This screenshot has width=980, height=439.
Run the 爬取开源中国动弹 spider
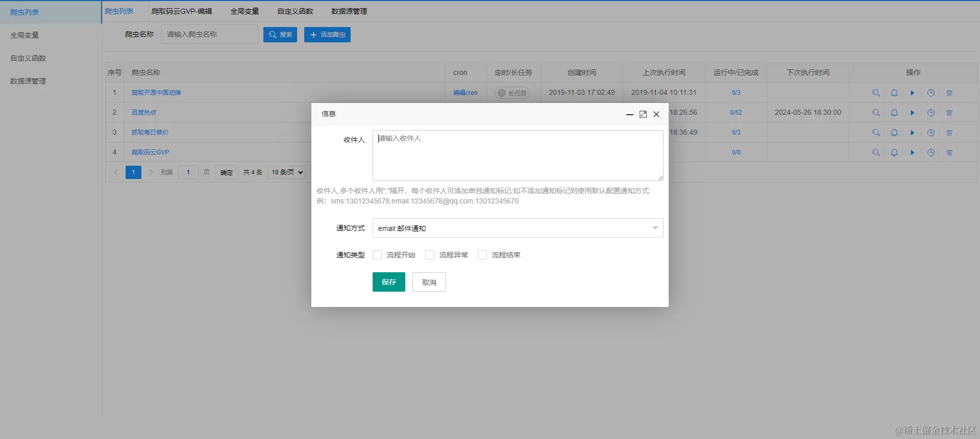tap(913, 93)
